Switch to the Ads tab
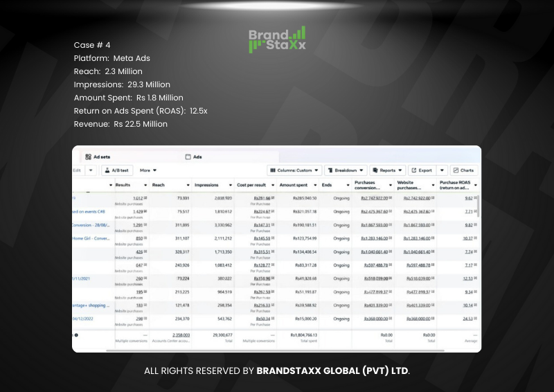This screenshot has height=392, width=554. point(197,157)
